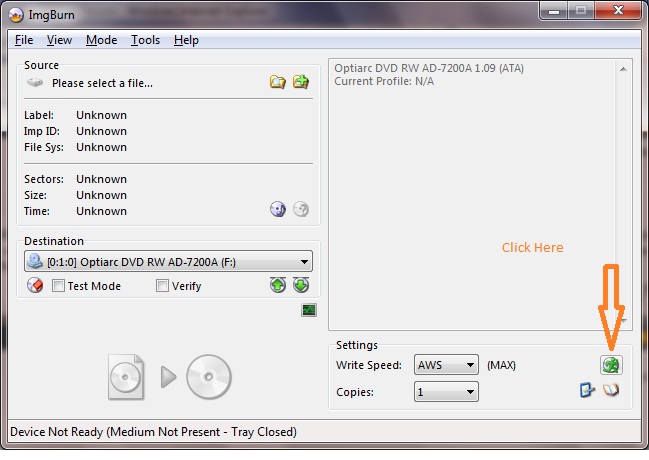Open the File menu

coord(24,40)
